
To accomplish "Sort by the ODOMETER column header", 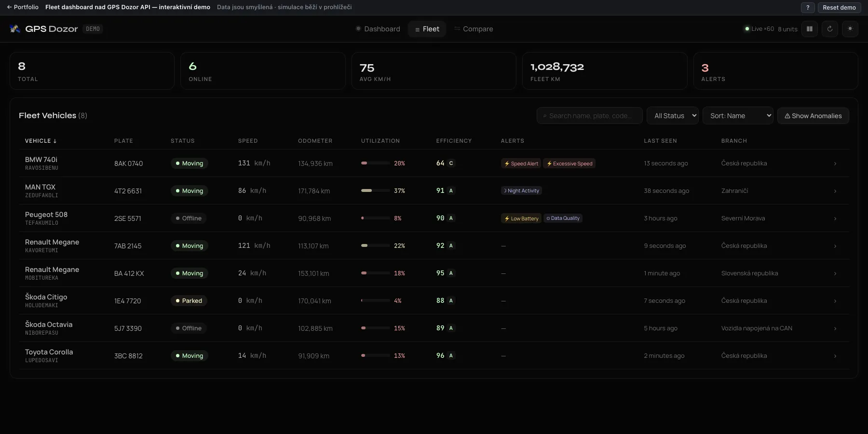I will pyautogui.click(x=315, y=141).
